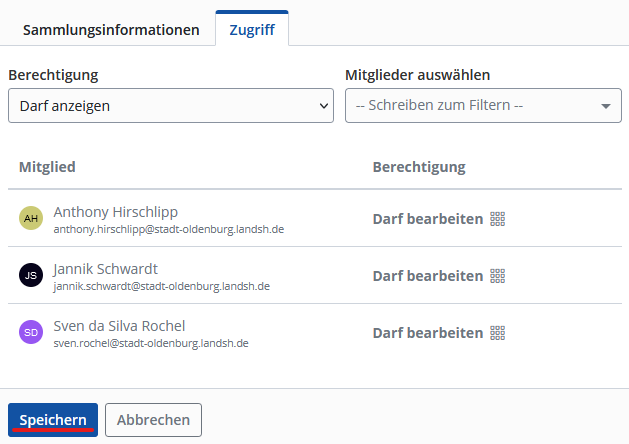Open permission grid icon for Jannik Schwardt
The image size is (629, 444).
[497, 276]
